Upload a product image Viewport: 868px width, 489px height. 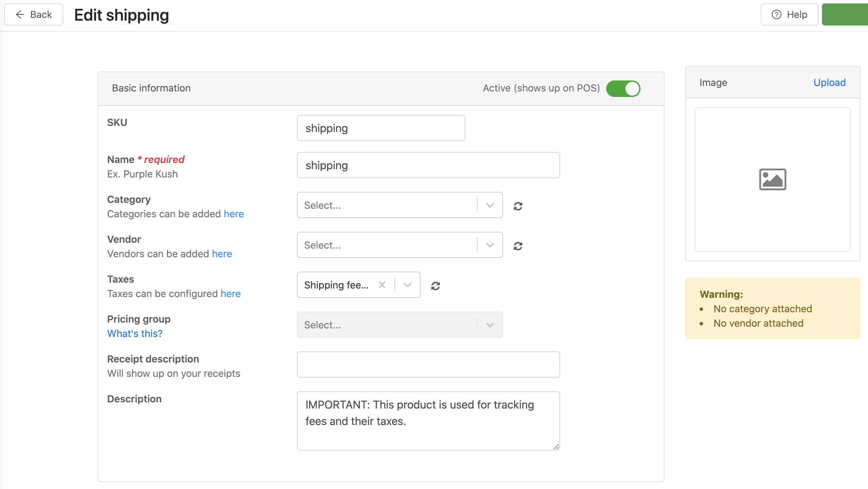click(x=829, y=83)
